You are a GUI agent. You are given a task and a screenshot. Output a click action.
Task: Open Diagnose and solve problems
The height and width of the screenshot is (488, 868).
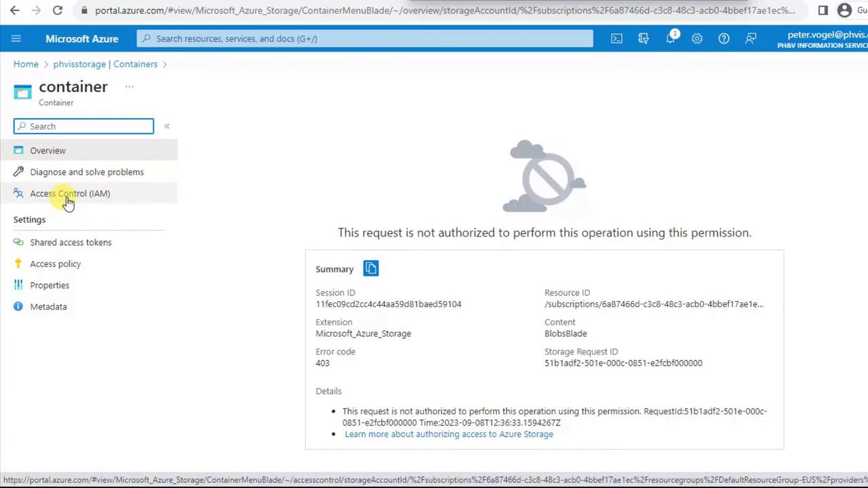click(x=89, y=171)
